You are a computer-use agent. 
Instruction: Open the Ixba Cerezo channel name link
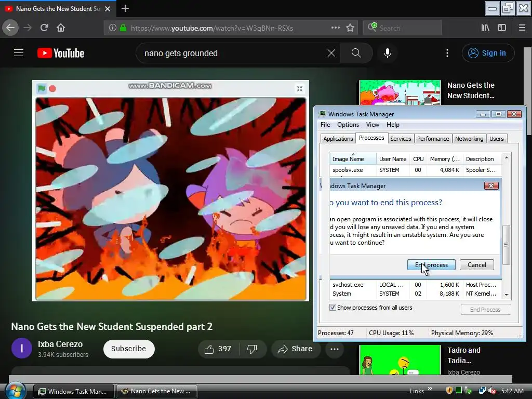click(60, 344)
